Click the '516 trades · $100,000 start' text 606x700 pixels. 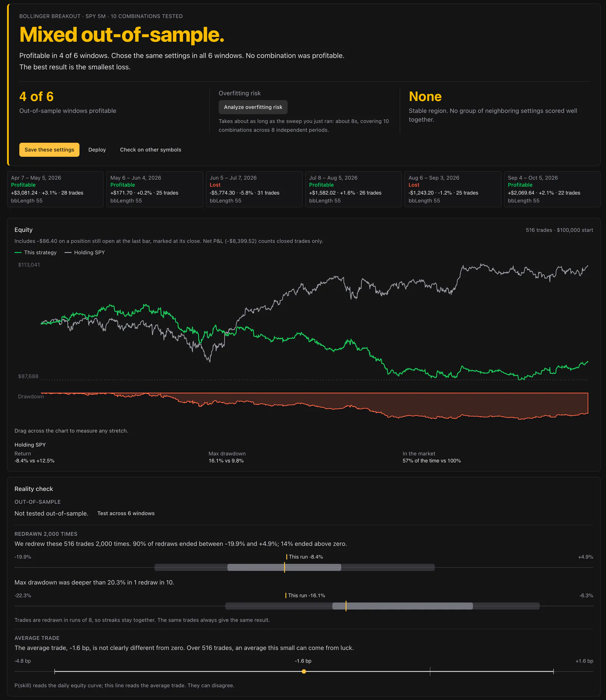[x=559, y=230]
